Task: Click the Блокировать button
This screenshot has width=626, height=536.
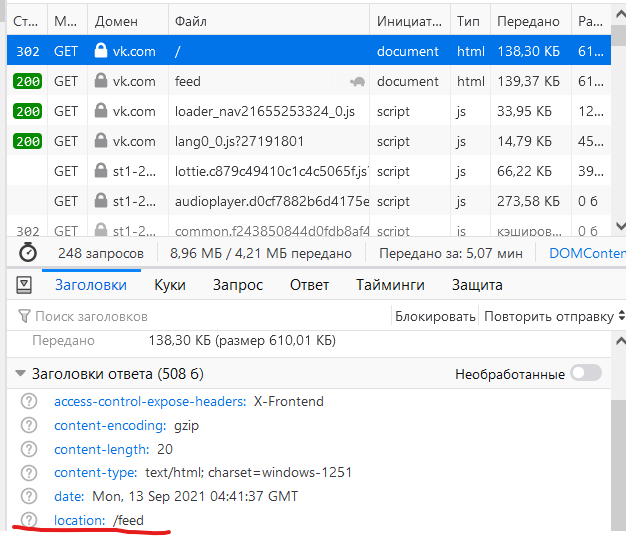Action: click(x=435, y=316)
